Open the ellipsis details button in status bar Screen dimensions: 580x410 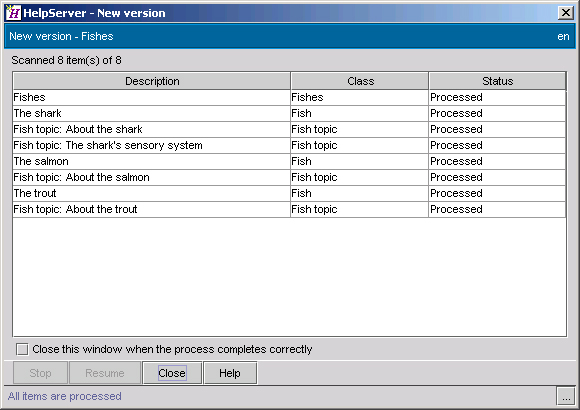tap(566, 396)
